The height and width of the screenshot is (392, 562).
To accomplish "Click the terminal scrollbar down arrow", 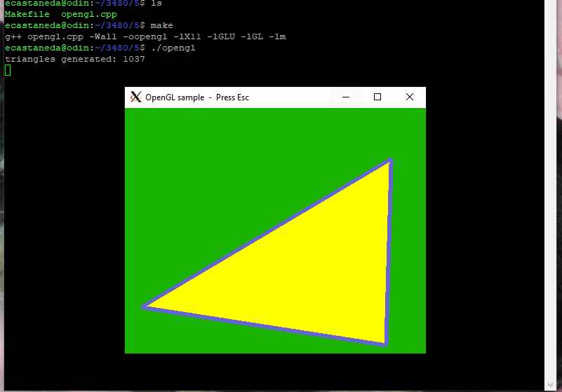I will click(551, 385).
